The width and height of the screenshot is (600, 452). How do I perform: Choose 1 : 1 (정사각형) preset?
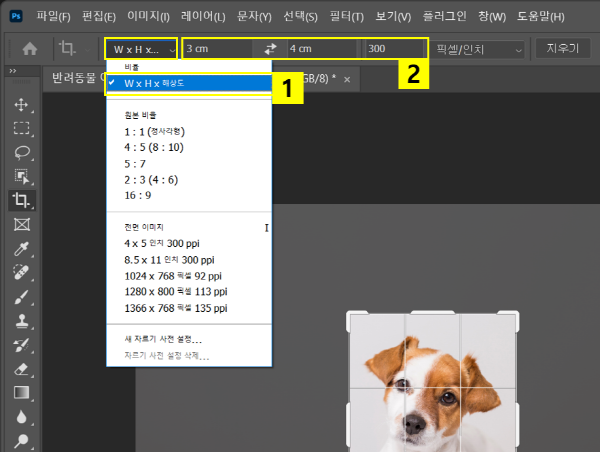[189, 132]
